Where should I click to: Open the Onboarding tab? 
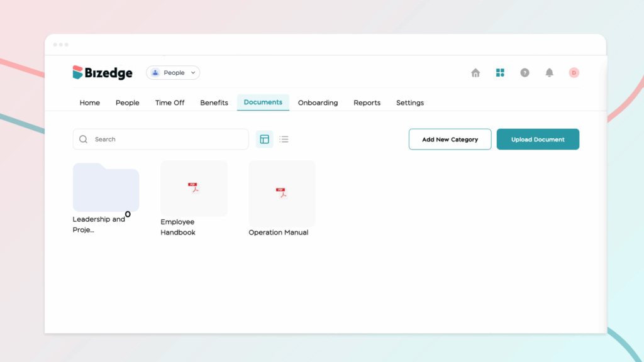(x=318, y=103)
